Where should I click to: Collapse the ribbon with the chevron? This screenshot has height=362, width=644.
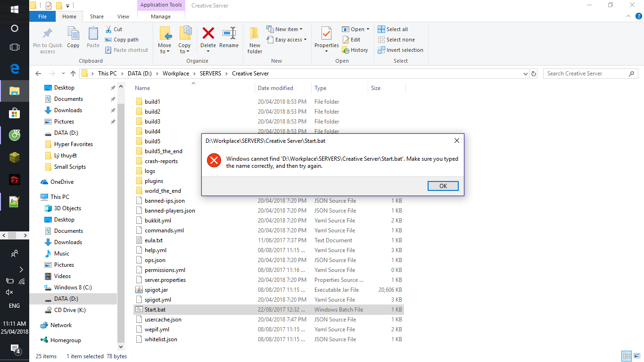[x=627, y=16]
